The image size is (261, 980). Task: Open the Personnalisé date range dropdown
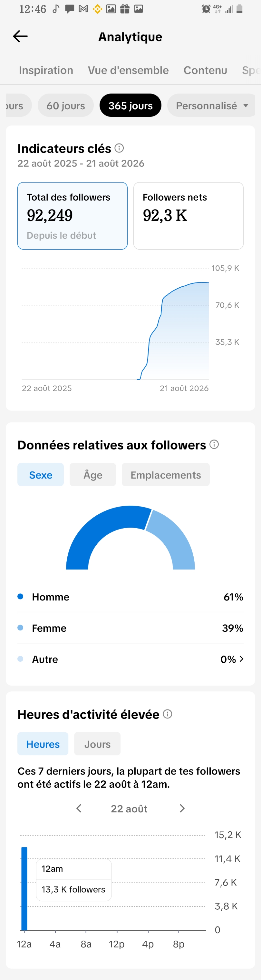211,105
